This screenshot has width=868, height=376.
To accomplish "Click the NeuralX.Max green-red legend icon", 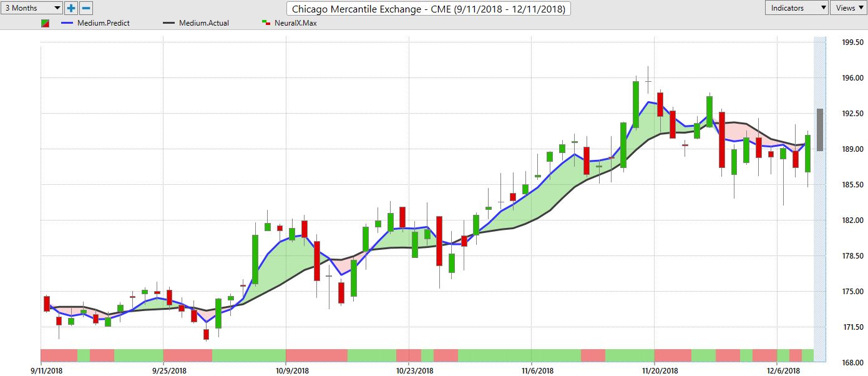I will (x=266, y=23).
